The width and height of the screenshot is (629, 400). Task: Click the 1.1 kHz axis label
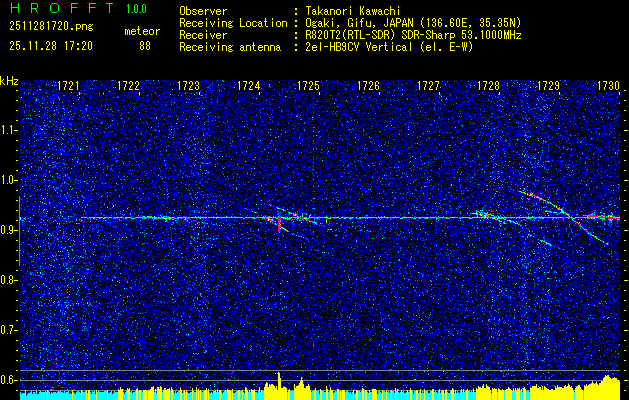click(8, 130)
